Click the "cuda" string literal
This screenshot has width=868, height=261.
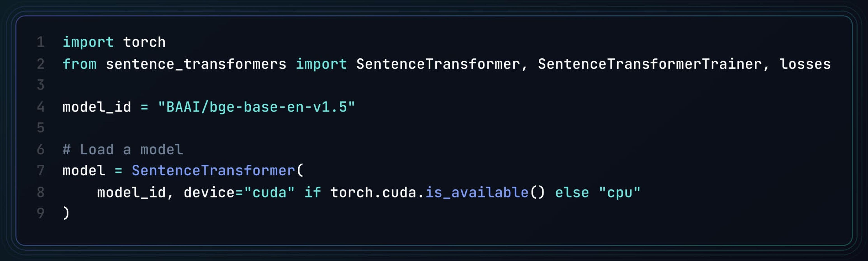[269, 192]
